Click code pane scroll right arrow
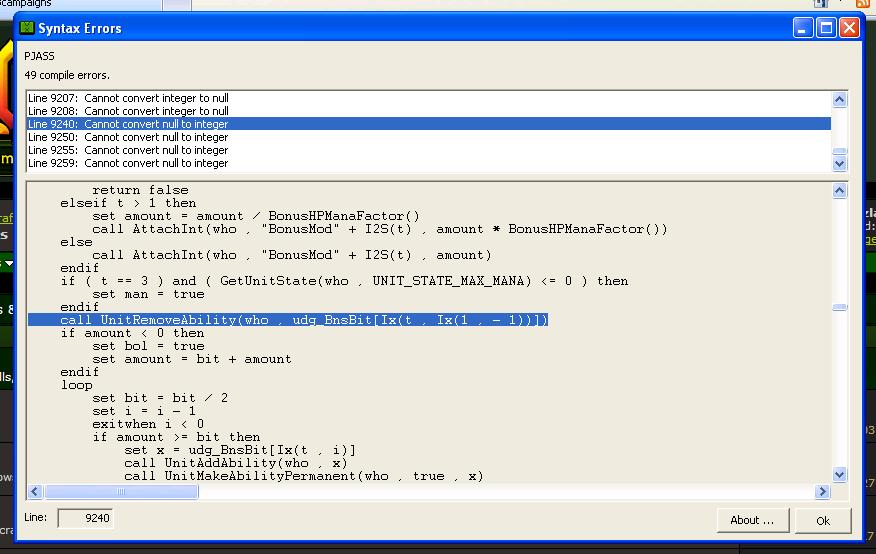The image size is (876, 554). point(822,491)
